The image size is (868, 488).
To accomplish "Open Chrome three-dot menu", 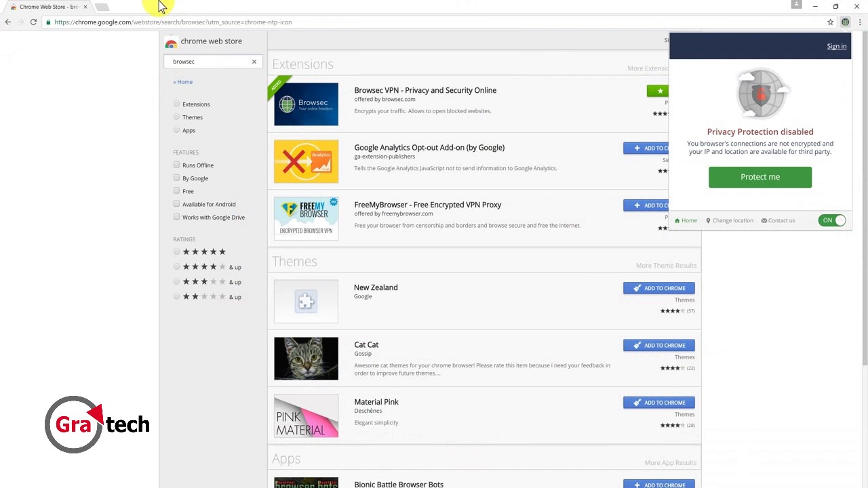I will coord(860,22).
